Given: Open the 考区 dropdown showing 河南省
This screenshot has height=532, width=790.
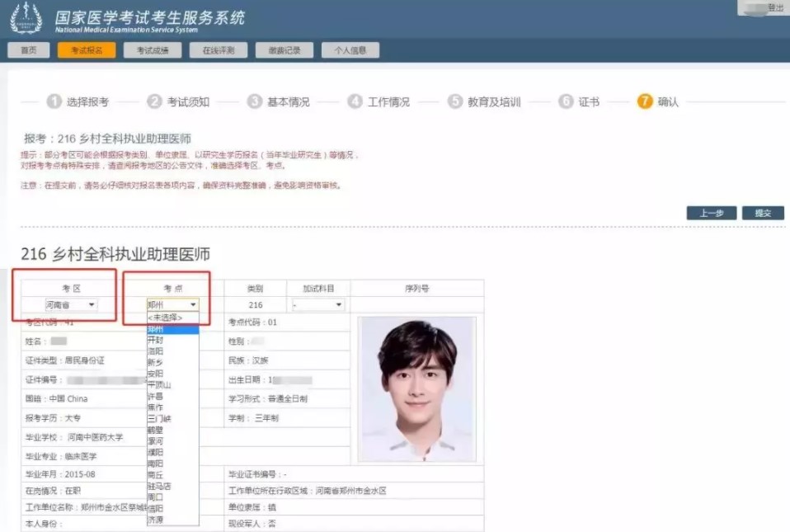Looking at the screenshot, I should point(70,305).
